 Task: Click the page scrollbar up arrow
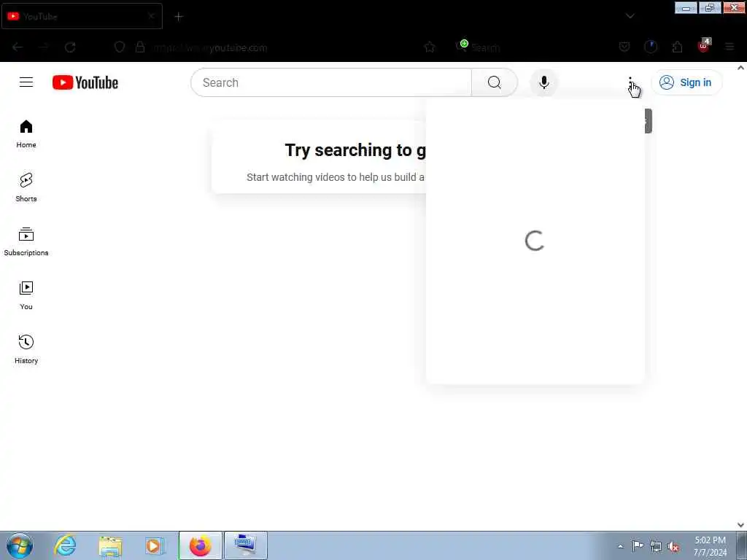tap(741, 68)
